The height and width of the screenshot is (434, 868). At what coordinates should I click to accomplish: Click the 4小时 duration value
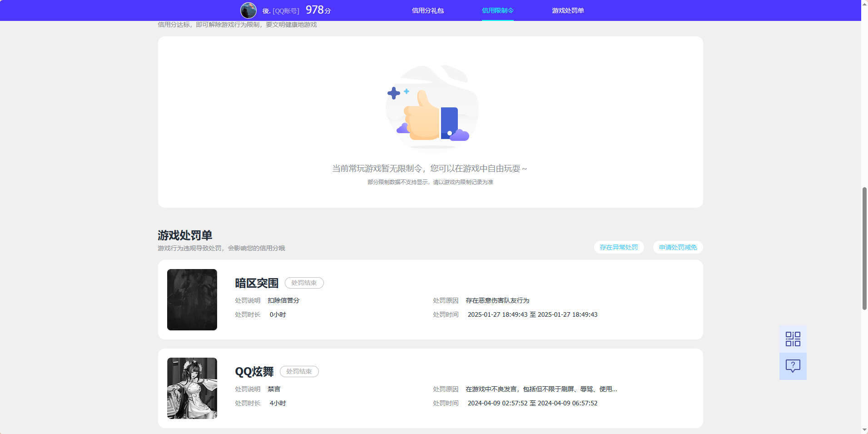pyautogui.click(x=278, y=403)
